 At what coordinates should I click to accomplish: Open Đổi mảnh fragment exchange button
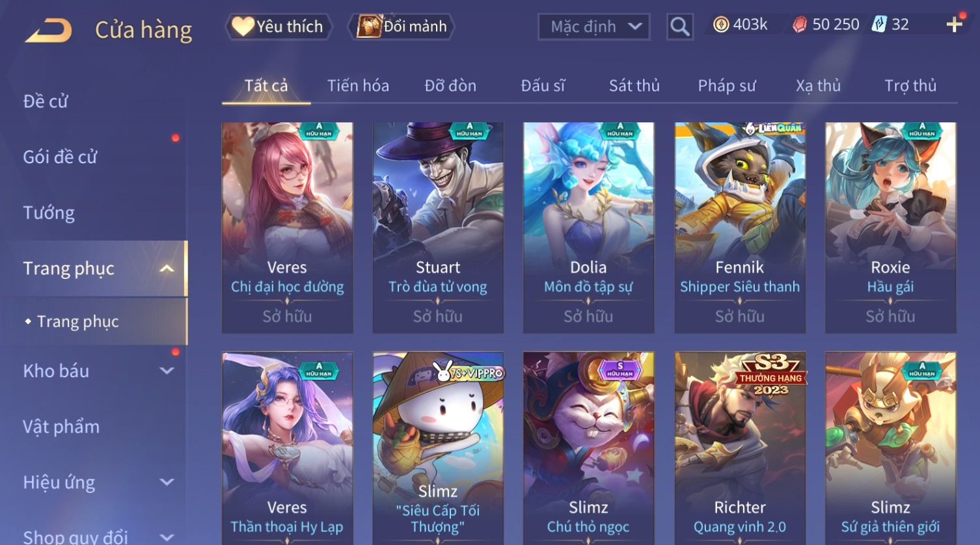click(x=402, y=27)
